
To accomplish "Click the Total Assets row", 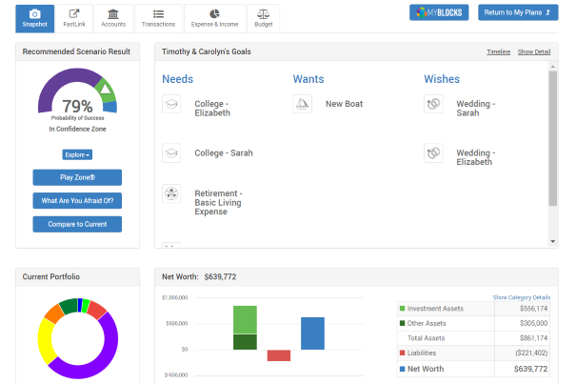I will [x=473, y=338].
